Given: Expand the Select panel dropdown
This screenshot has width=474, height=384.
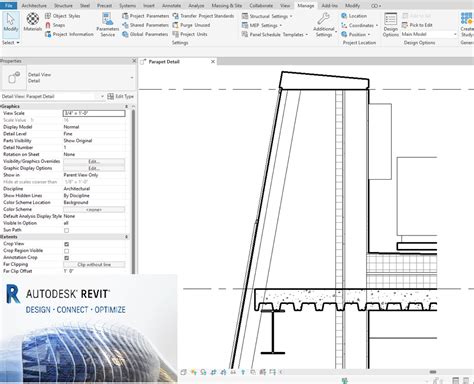Looking at the screenshot, I should click(11, 43).
